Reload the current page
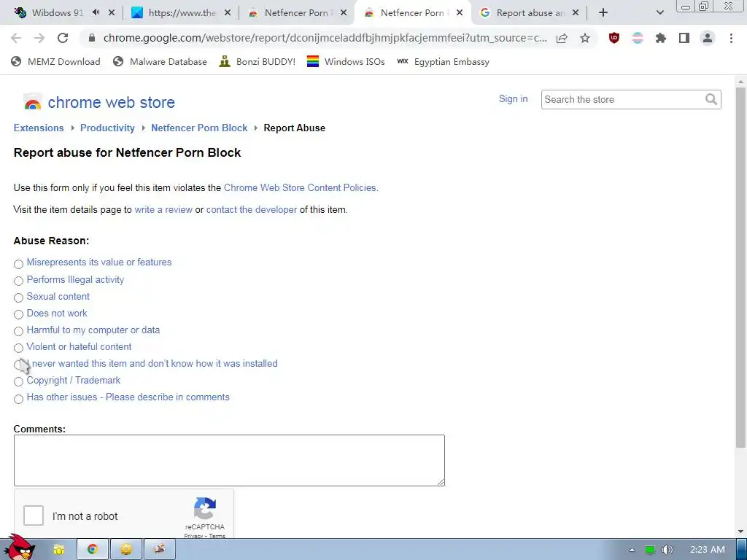The width and height of the screenshot is (747, 560). pos(63,38)
